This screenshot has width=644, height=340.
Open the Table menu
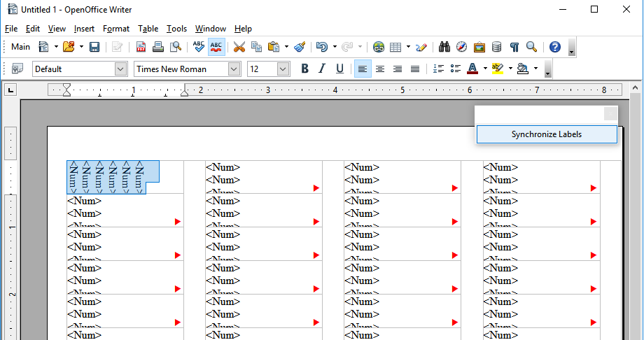pyautogui.click(x=148, y=29)
